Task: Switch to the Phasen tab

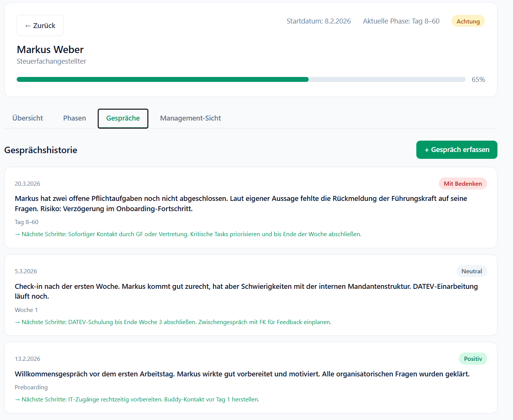Action: pyautogui.click(x=75, y=118)
